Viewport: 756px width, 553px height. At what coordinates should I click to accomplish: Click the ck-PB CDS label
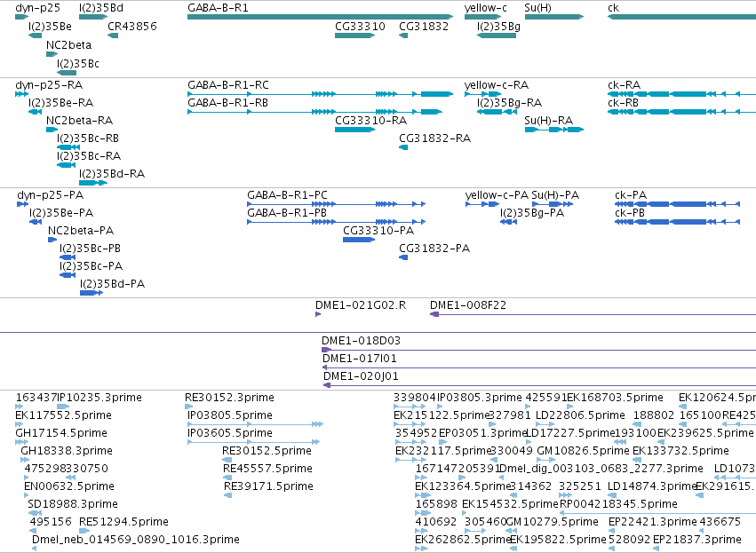pyautogui.click(x=630, y=213)
